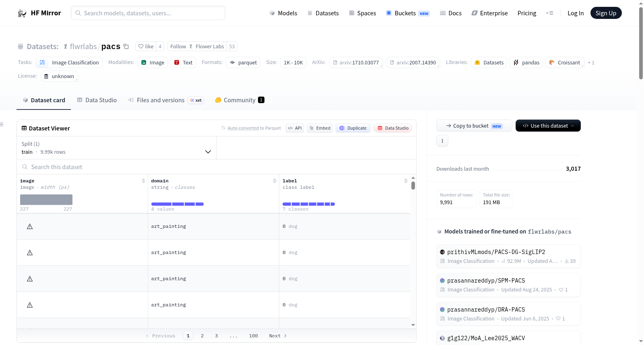The image size is (644, 345).
Task: Open the Community tab
Action: point(240,100)
